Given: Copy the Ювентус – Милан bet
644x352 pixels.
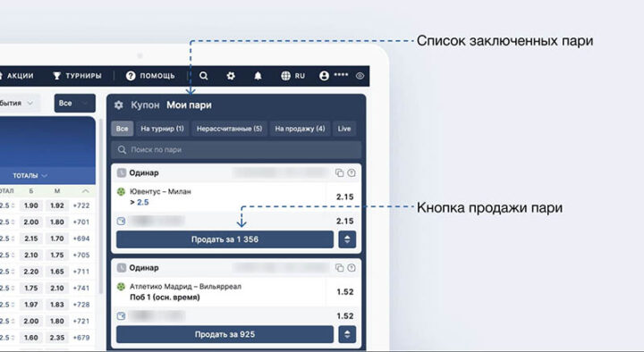Looking at the screenshot, I should (x=339, y=172).
